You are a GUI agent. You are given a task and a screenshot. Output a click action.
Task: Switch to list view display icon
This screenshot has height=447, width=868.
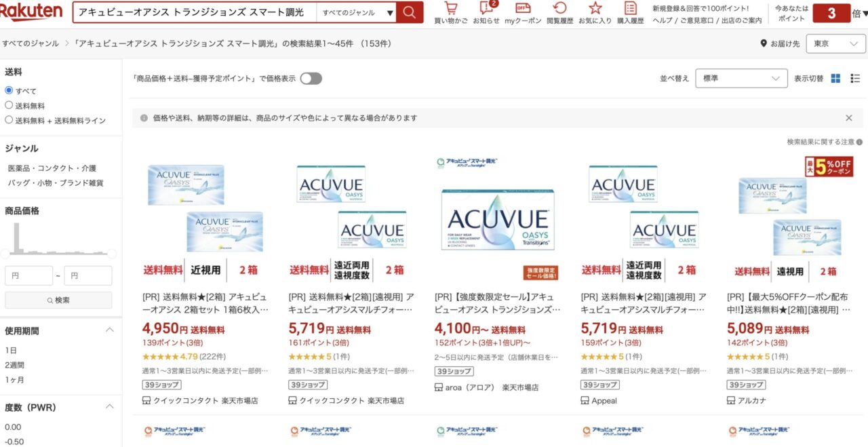click(855, 79)
